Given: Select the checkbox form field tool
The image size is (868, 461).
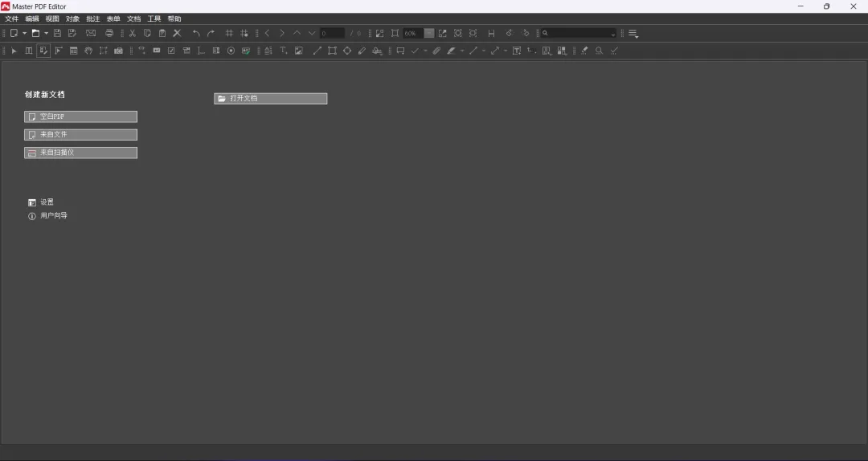Looking at the screenshot, I should click(171, 51).
